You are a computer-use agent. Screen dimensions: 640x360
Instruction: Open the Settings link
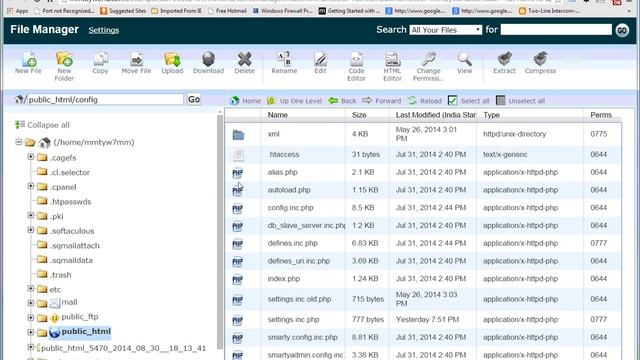(104, 30)
